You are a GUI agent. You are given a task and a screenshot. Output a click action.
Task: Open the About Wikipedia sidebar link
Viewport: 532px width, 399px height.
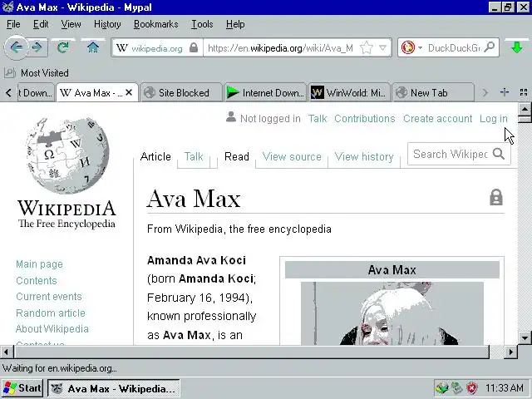(52, 329)
